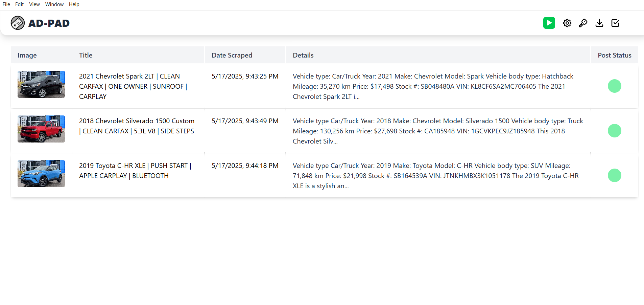Open the red Silverado thumbnail image
Screen dimensions: 644x305
pyautogui.click(x=41, y=129)
